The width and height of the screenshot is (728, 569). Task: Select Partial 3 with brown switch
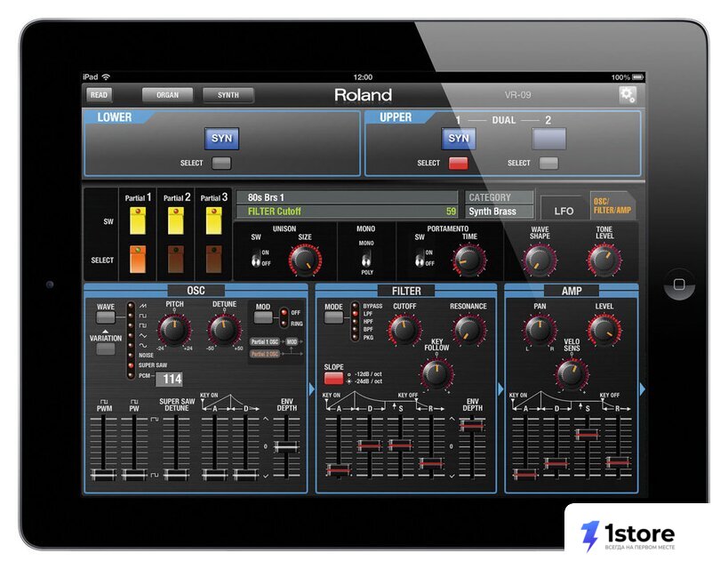pos(213,260)
